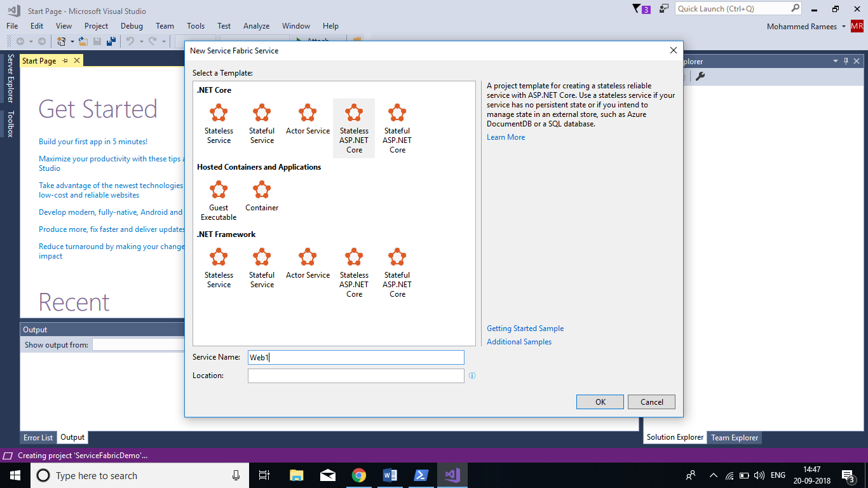Select the .NET Core Stateless Service template
The width and height of the screenshot is (868, 488).
(x=219, y=123)
